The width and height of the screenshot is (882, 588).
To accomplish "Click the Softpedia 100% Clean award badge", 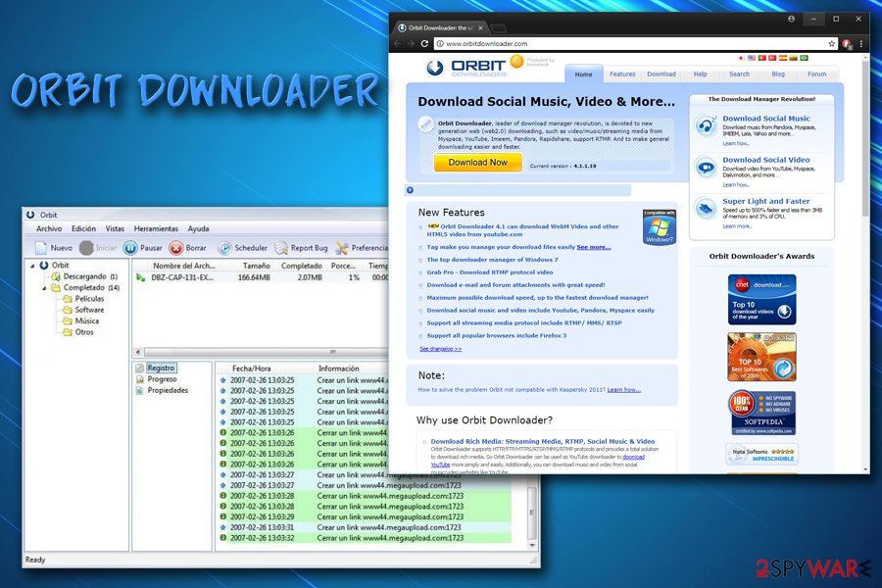I will 761,413.
